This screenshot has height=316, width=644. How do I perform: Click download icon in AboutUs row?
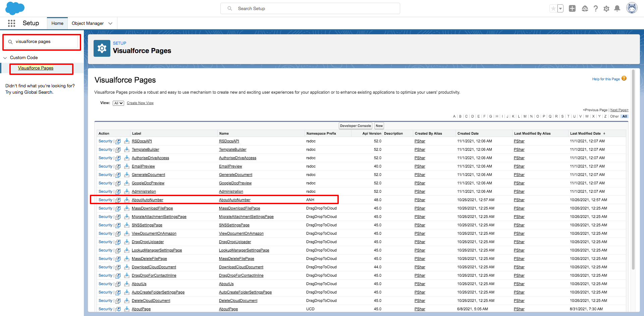126,284
